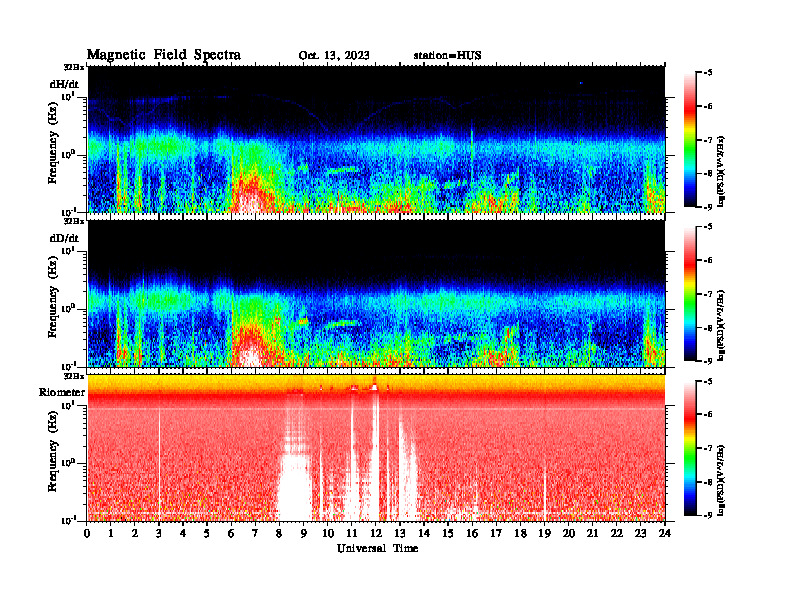Click the narrow spike at 16 UT in dH/dt

[472, 154]
